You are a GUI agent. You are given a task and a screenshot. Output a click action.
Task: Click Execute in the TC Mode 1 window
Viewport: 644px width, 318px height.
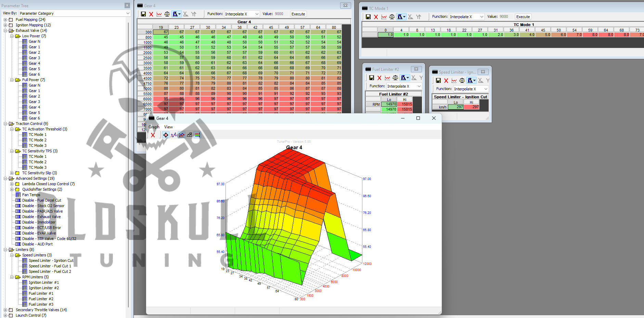tap(523, 17)
